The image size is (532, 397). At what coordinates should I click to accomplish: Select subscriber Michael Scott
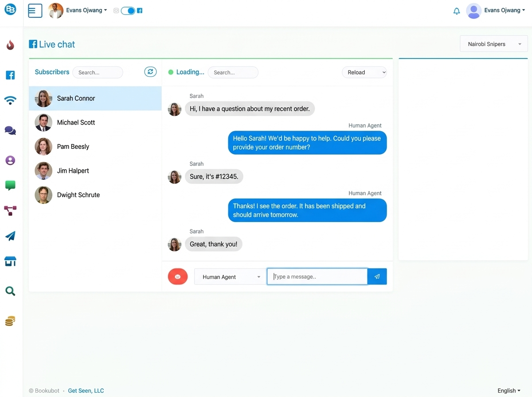point(95,122)
